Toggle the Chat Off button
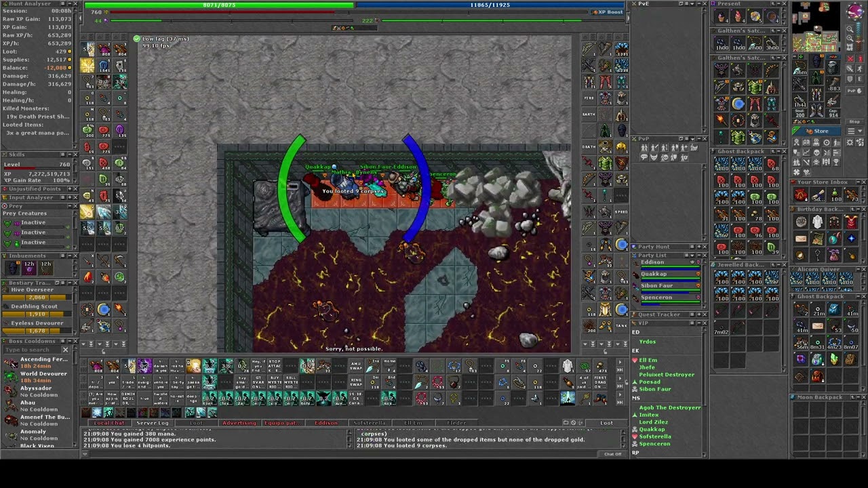868x488 pixels. (x=613, y=454)
